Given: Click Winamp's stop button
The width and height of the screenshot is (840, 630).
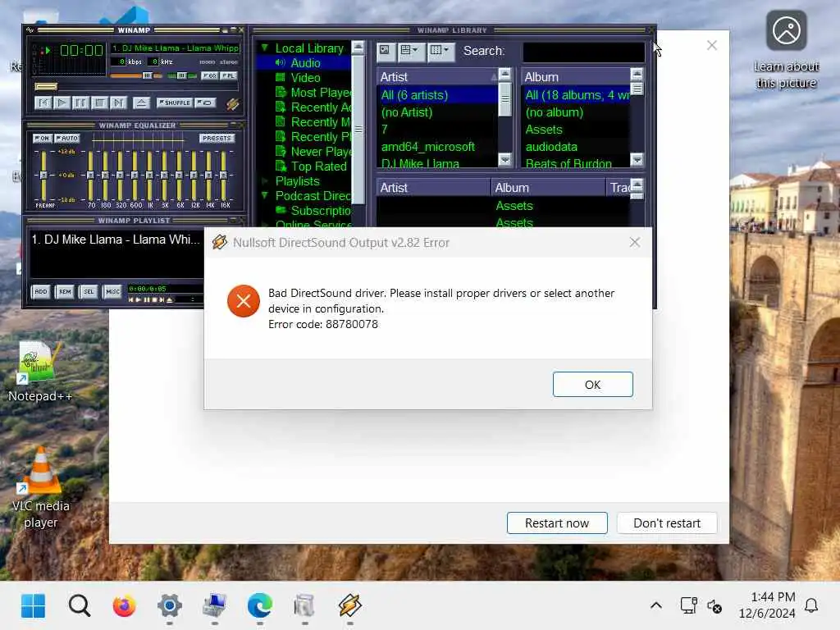Looking at the screenshot, I should coord(99,103).
